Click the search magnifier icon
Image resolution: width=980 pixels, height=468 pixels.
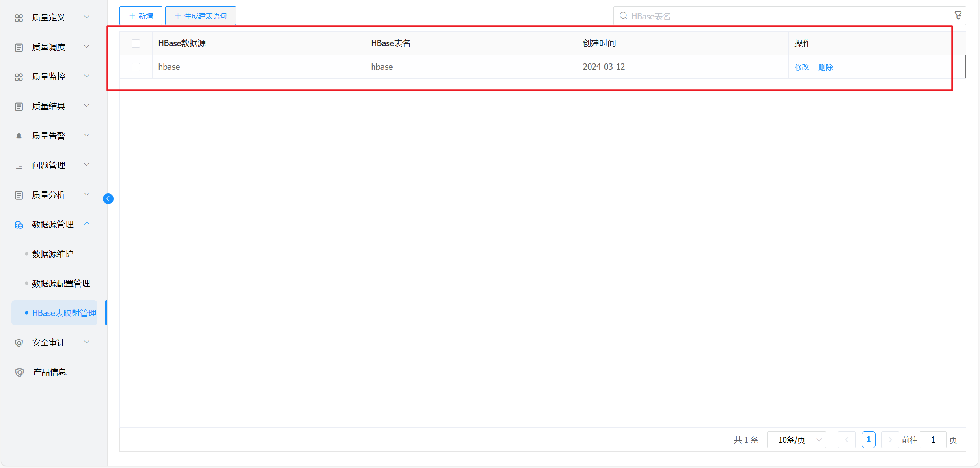[623, 16]
